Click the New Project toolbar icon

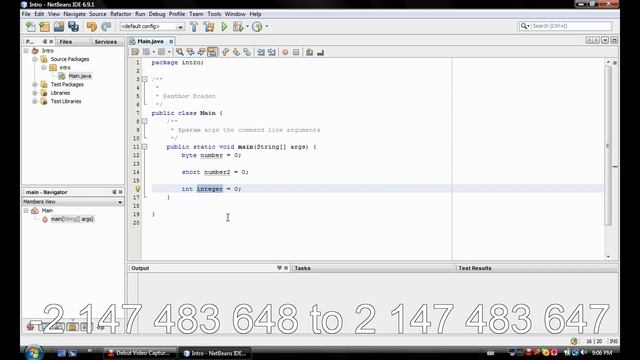44,27
